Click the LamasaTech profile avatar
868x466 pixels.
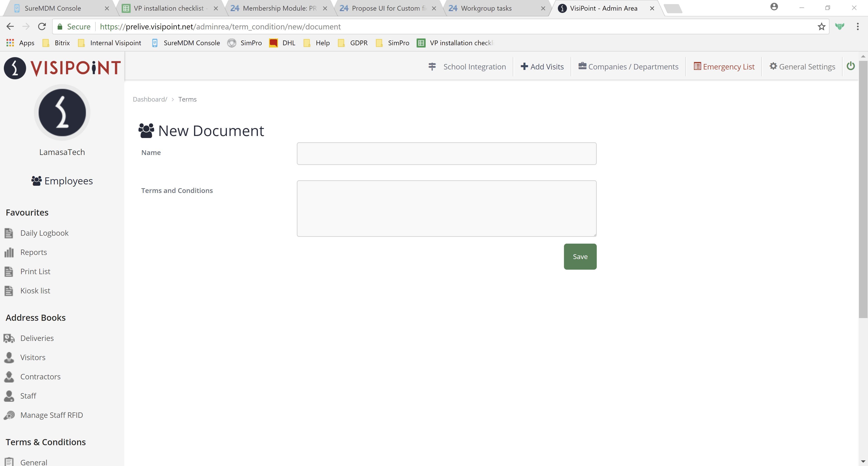coord(62,113)
